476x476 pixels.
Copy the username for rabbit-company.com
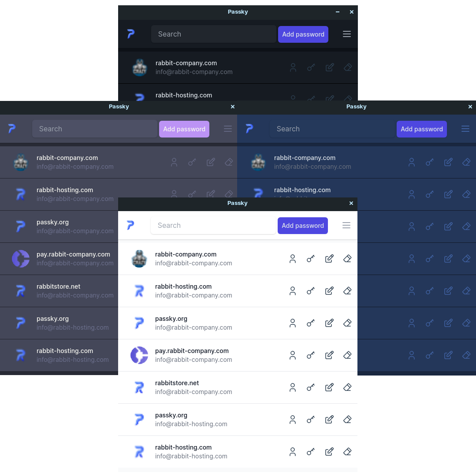coord(293,259)
